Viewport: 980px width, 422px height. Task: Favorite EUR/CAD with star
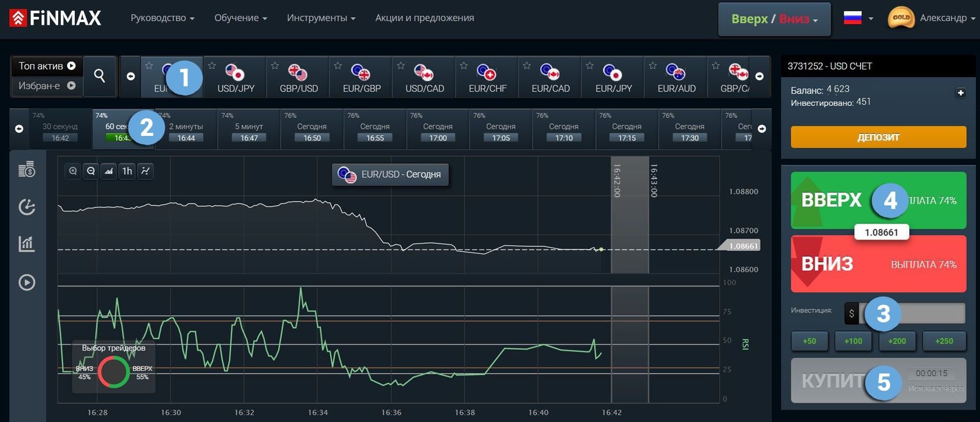[x=527, y=65]
